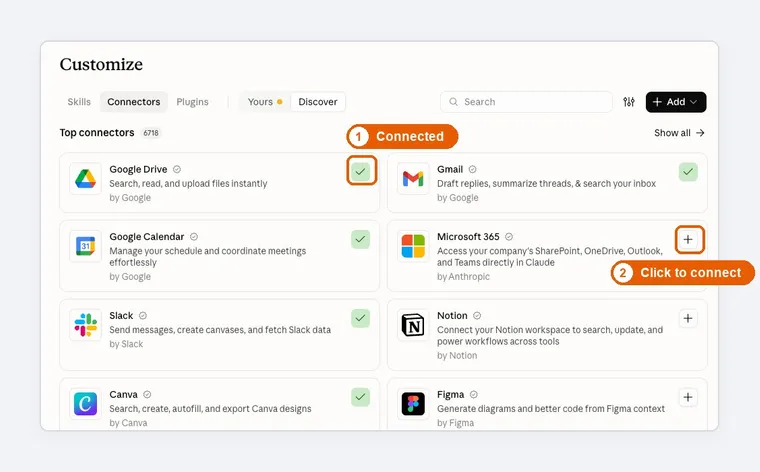Click the 'by Anthropic' label
Image resolution: width=760 pixels, height=472 pixels.
463,277
